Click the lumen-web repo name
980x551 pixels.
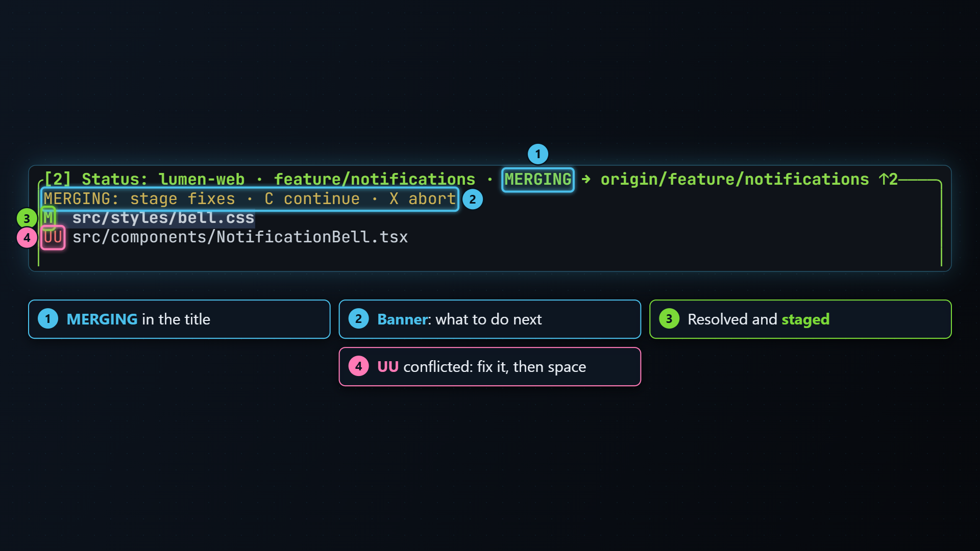202,180
